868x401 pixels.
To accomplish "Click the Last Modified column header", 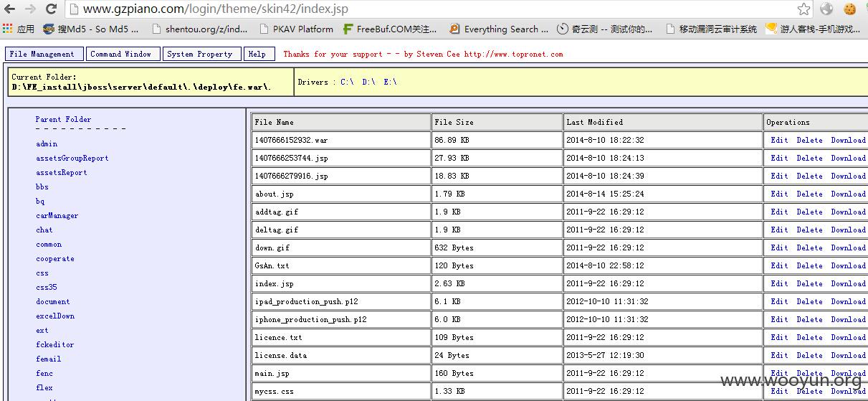I will click(663, 122).
